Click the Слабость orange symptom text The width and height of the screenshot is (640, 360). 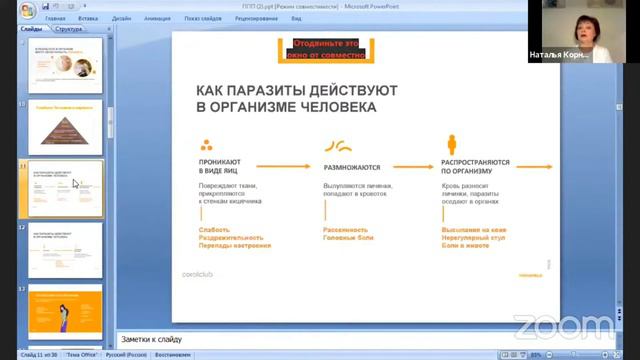pos(214,230)
